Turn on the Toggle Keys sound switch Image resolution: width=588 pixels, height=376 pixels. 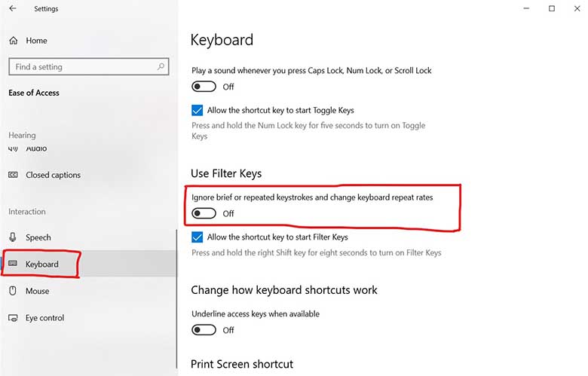pyautogui.click(x=204, y=87)
